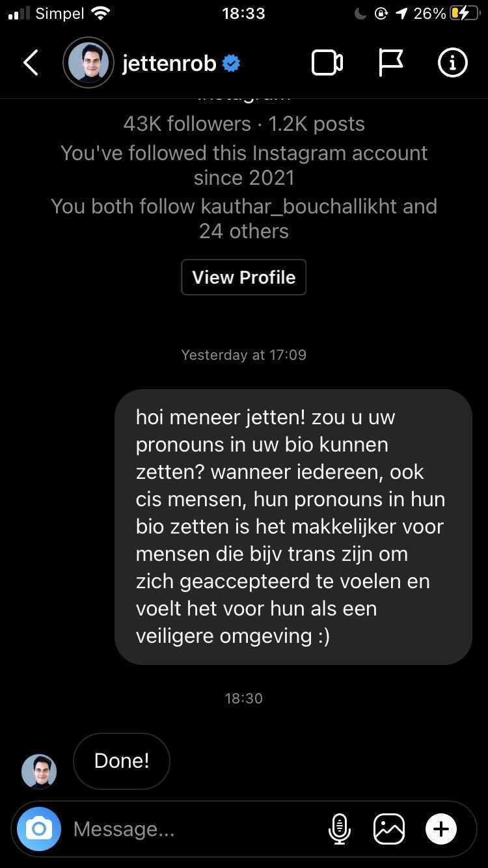
Task: Record a voice message with the microphone
Action: click(339, 829)
